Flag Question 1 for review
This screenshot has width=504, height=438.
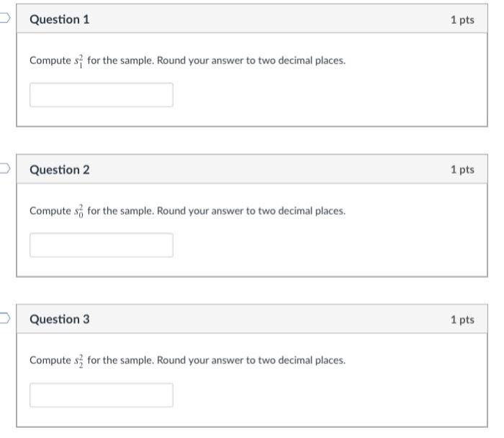click(4, 19)
